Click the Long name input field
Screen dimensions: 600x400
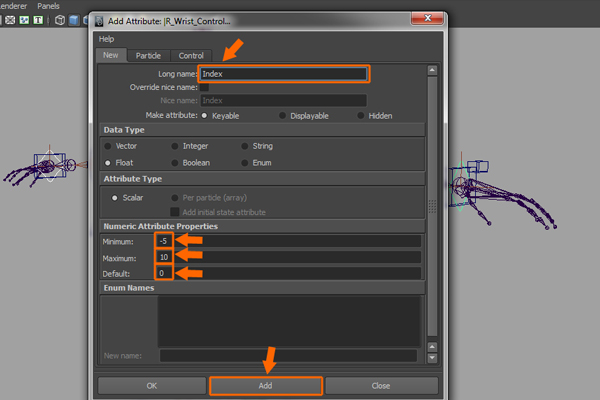pos(284,74)
